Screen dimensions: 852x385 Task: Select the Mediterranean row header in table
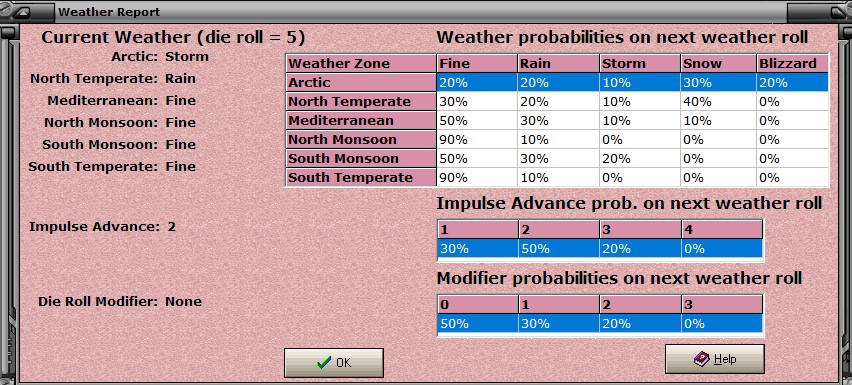[361, 121]
